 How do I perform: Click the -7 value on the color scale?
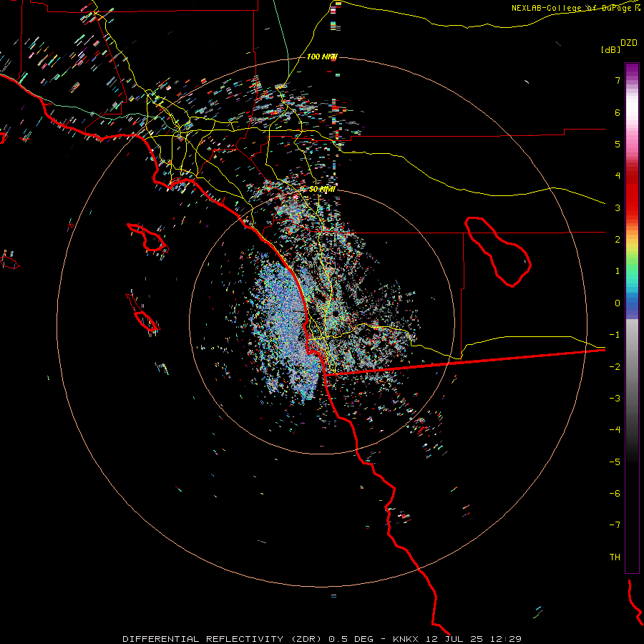click(x=615, y=525)
